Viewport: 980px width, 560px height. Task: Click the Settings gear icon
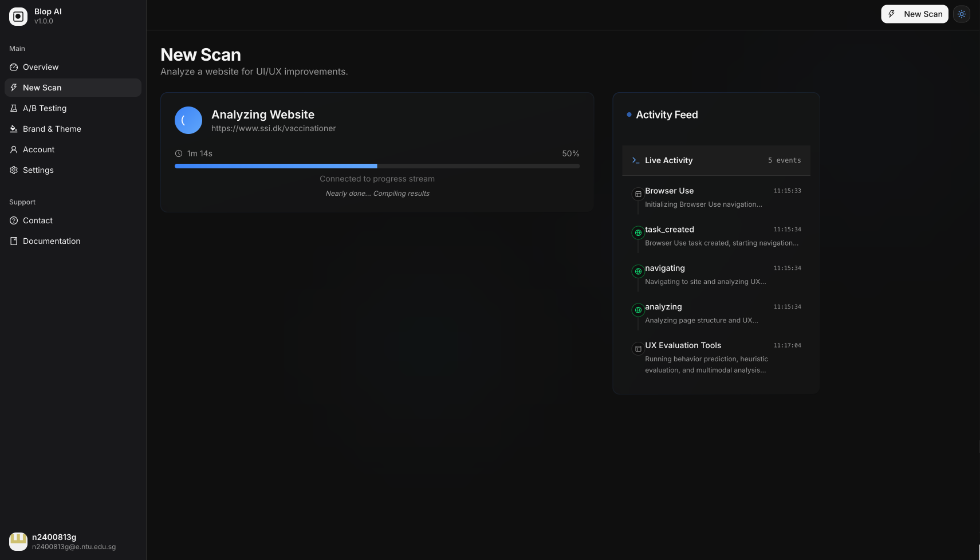click(x=13, y=170)
